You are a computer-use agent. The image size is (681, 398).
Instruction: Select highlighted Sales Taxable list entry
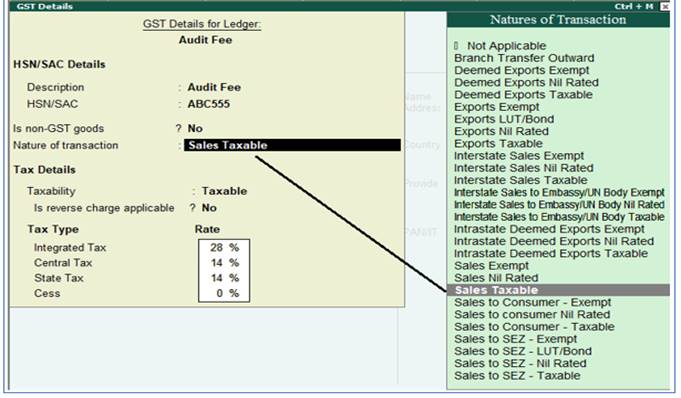(x=559, y=290)
